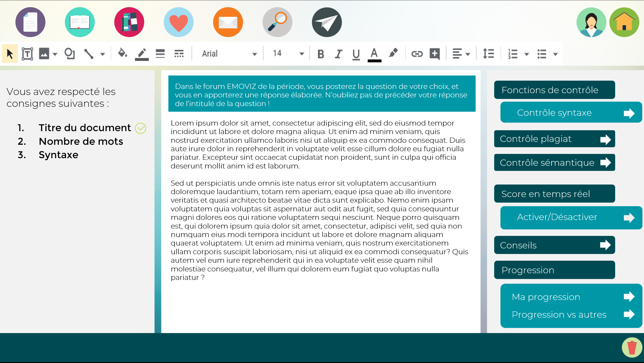This screenshot has width=644, height=363.
Task: Open Contrôle plagiat
Action: (555, 139)
